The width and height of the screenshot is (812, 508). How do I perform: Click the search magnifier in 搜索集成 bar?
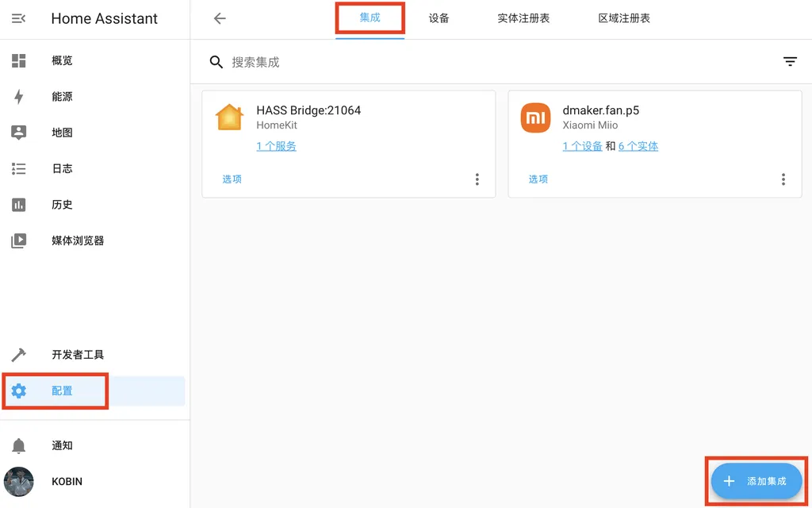tap(216, 61)
